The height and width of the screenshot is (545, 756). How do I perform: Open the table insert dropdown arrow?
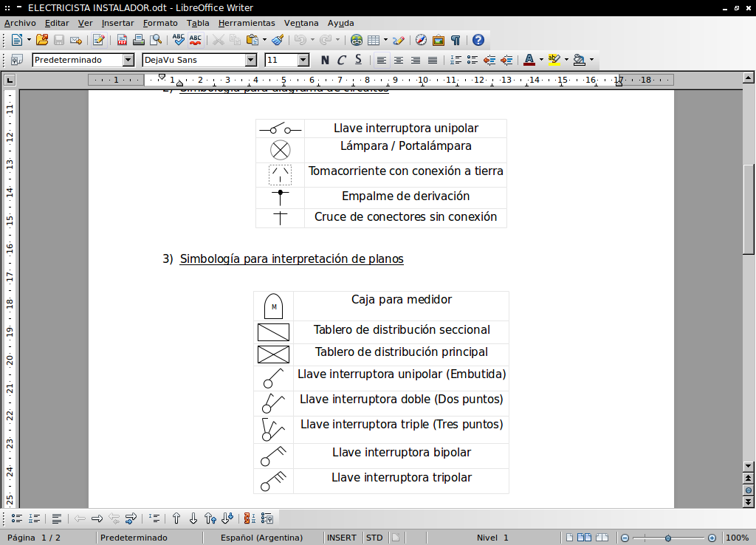click(x=385, y=40)
